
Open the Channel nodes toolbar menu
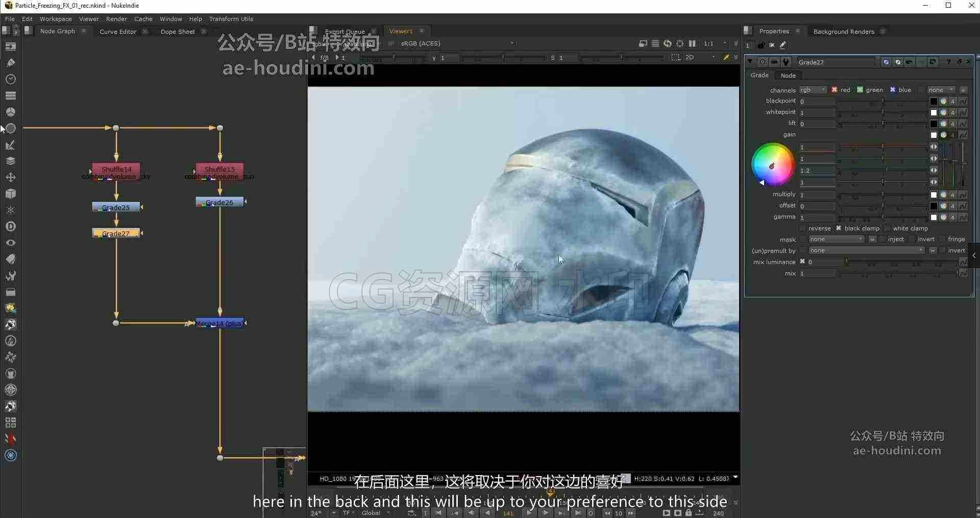11,96
